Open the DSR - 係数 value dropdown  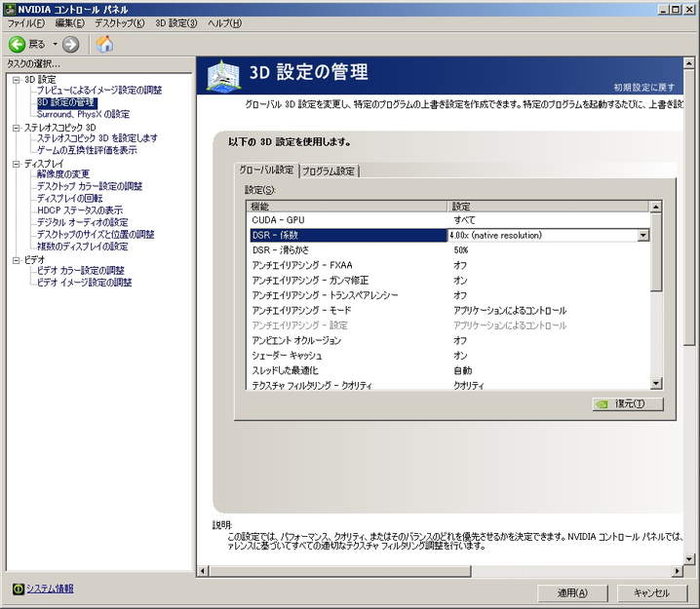point(642,235)
